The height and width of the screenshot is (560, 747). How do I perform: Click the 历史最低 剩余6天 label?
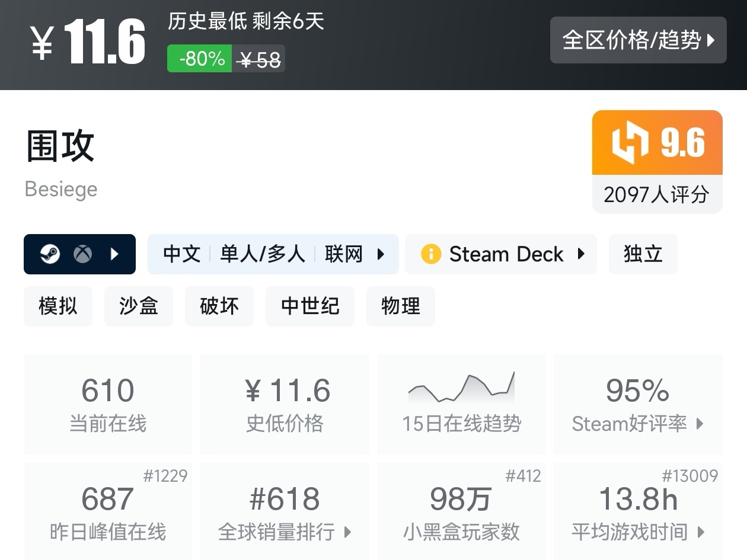point(246,22)
